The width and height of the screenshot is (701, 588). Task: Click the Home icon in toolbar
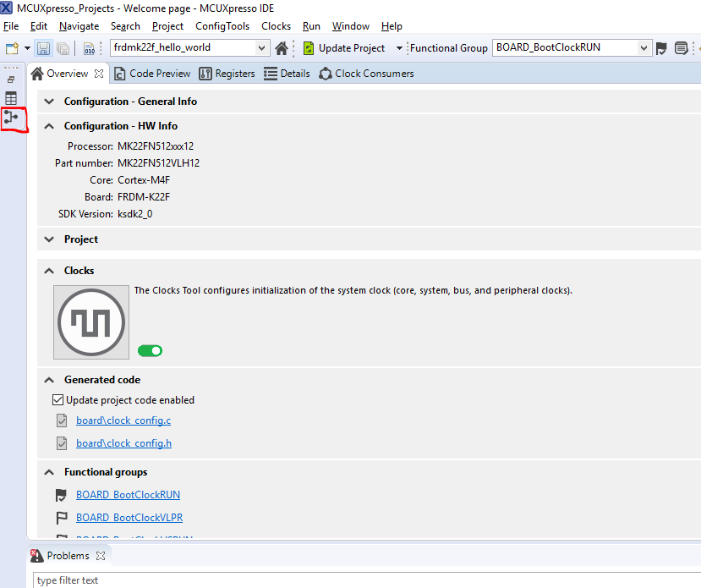click(x=282, y=48)
